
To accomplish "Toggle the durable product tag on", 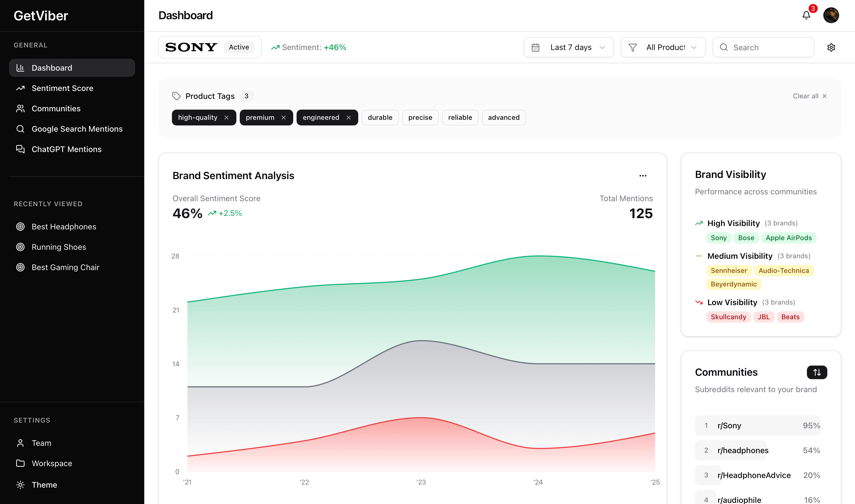I will click(380, 118).
